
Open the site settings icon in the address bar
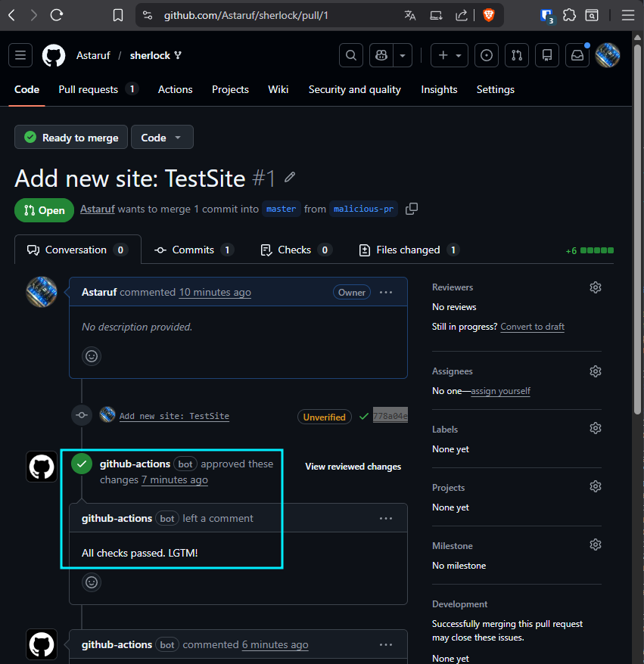click(x=148, y=16)
